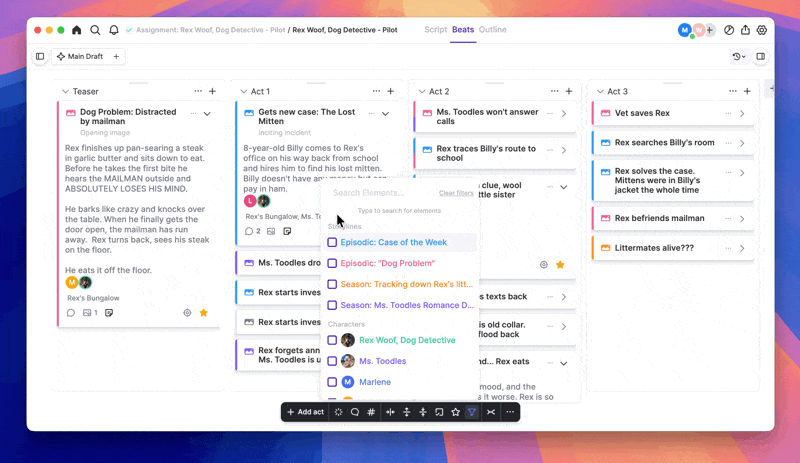The height and width of the screenshot is (463, 800).
Task: Click the 'Search Elements' input field
Action: point(380,193)
